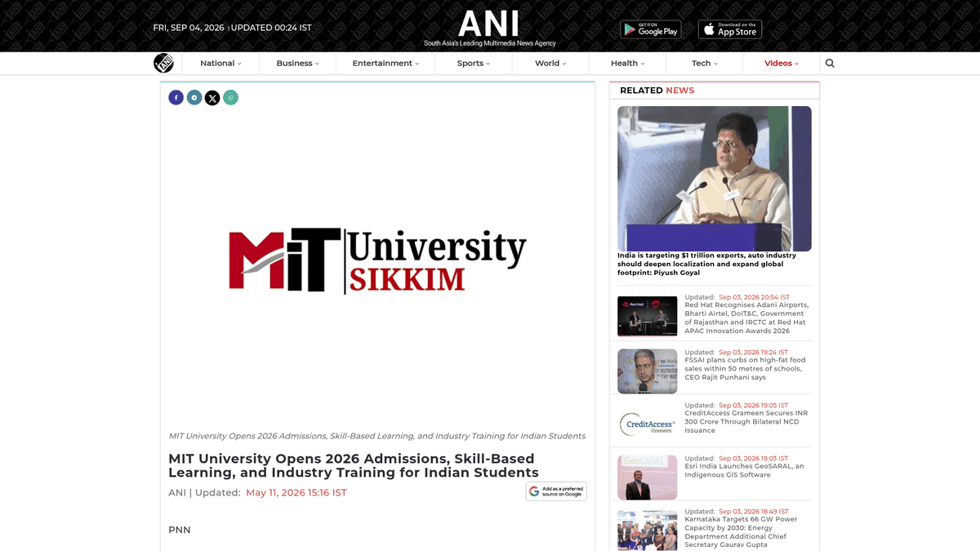Click the RELATED NEWS heading

pyautogui.click(x=657, y=91)
